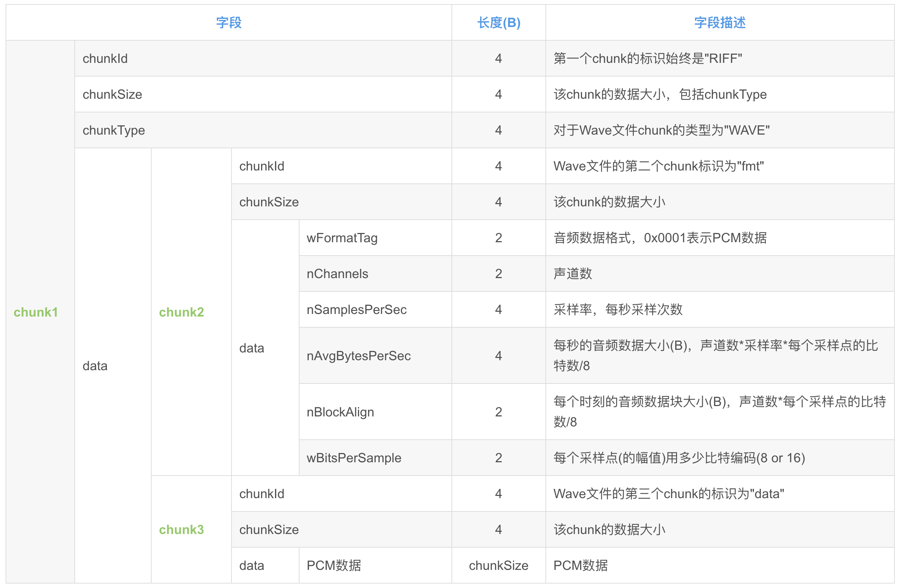
Task: Click the chunkSize length value in last row
Action: (498, 565)
